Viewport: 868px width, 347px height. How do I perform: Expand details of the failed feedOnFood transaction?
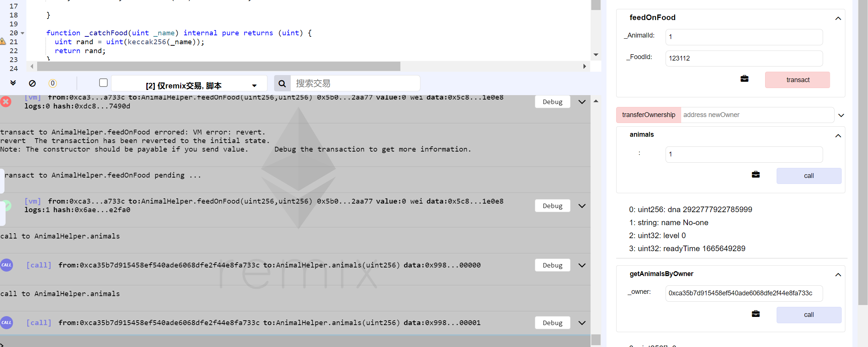582,102
